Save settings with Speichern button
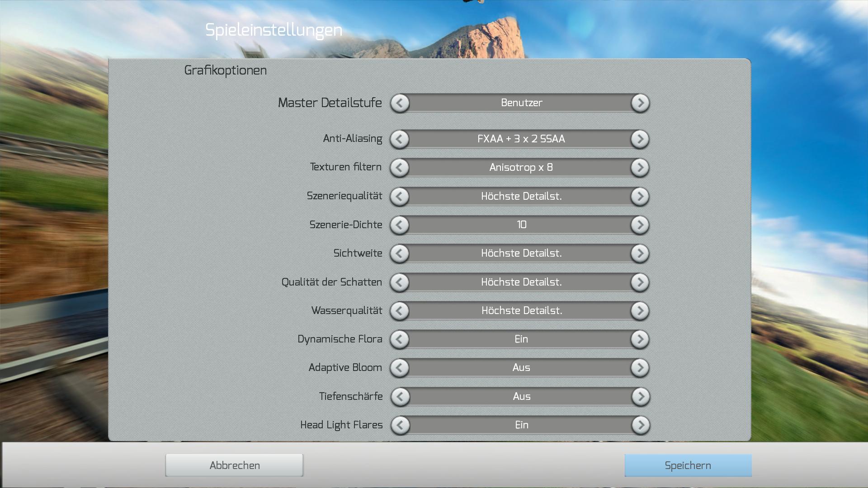868x488 pixels. point(688,465)
